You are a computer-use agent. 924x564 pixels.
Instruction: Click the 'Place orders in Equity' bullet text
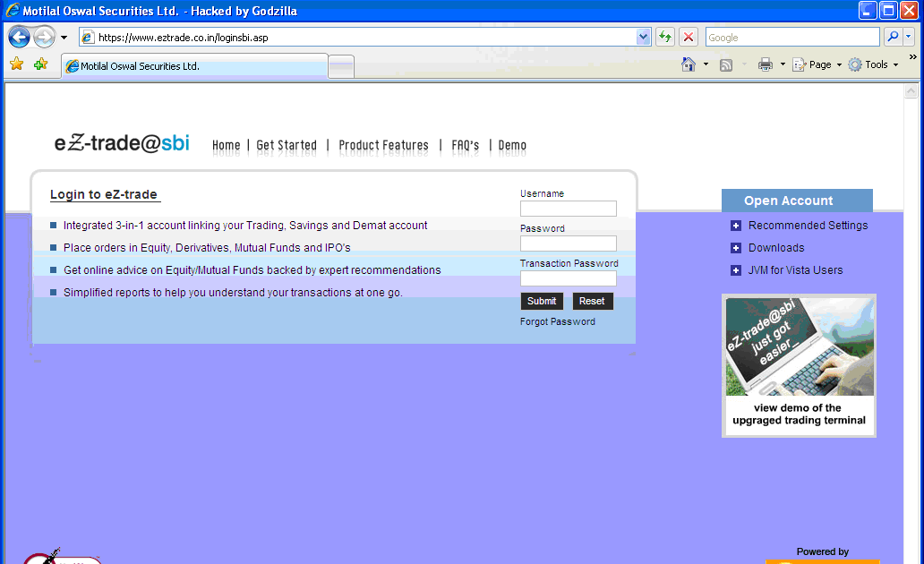click(x=207, y=247)
